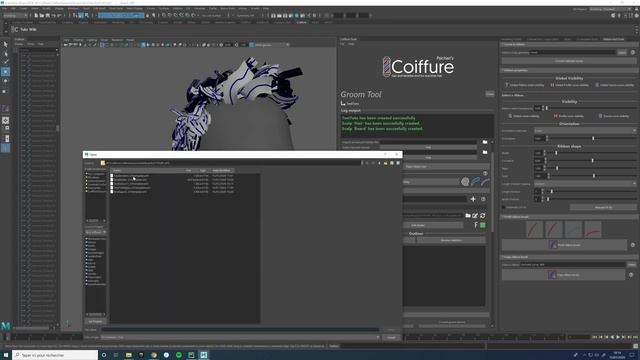Click the button right of the Groom Tool title
The width and height of the screenshot is (640, 360).
point(490,94)
